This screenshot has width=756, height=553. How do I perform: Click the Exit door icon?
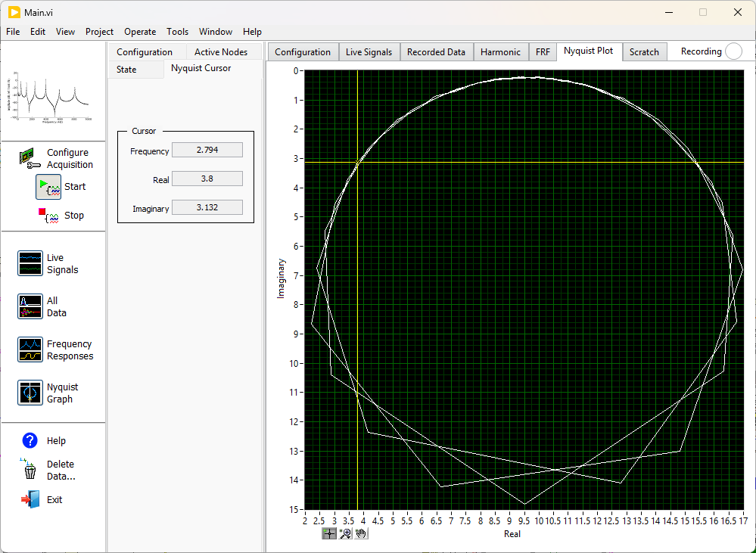(x=30, y=499)
